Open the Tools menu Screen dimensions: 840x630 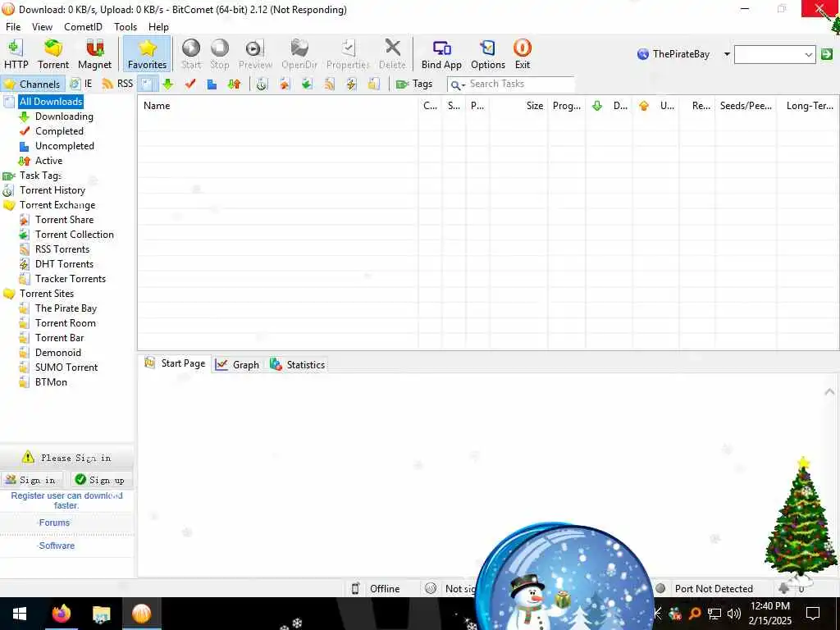point(126,27)
